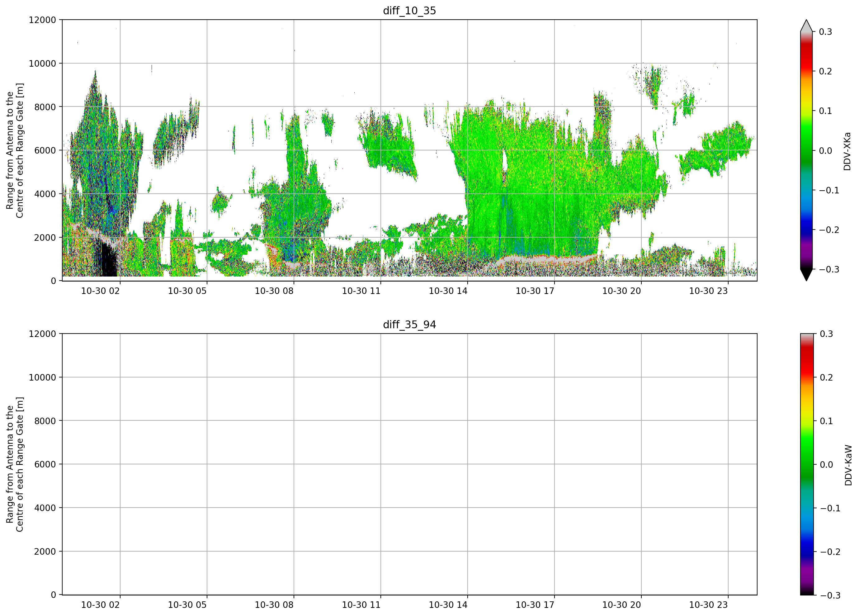This screenshot has width=859, height=616.
Task: Click the 10-30 23 tick in top plot
Action: [x=708, y=291]
